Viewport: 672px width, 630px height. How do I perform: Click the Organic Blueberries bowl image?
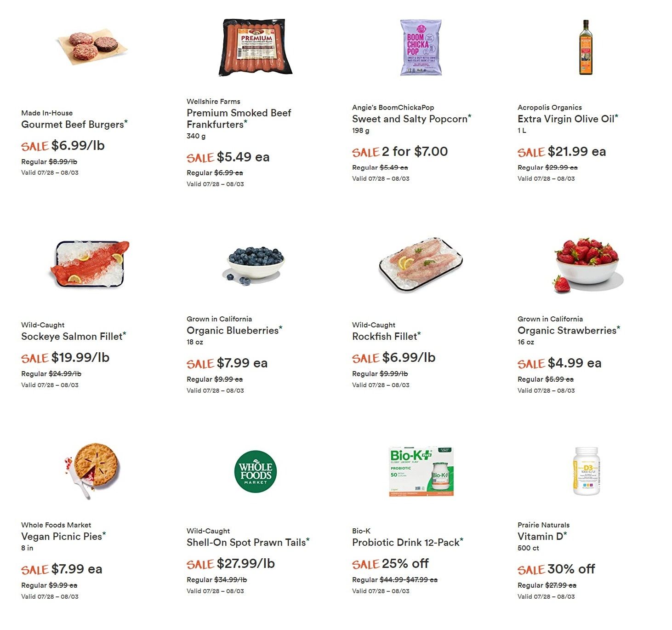256,265
